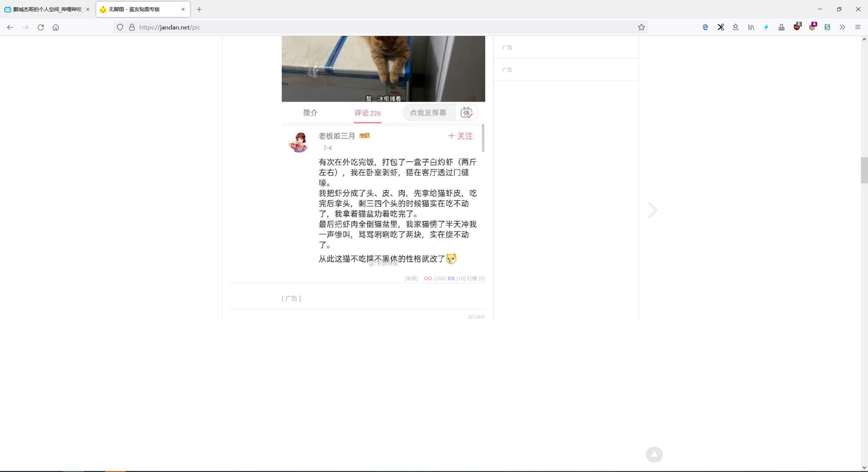This screenshot has height=472, width=868.
Task: Expand the hidden extensions overflow chevron
Action: (x=843, y=27)
